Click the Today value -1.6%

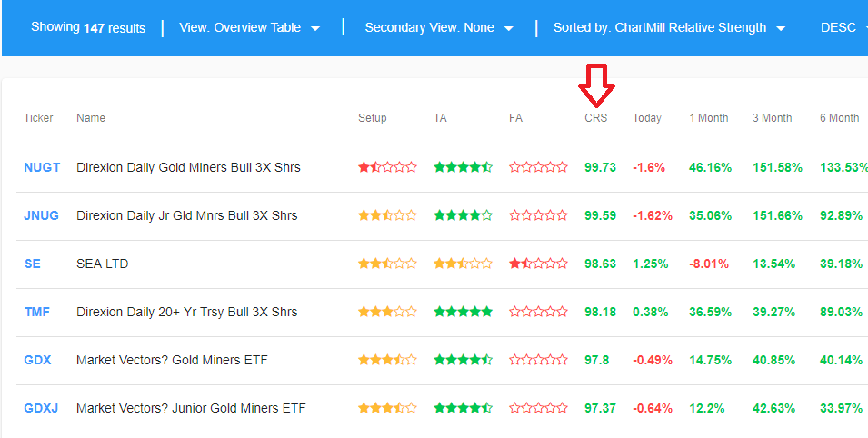click(649, 167)
